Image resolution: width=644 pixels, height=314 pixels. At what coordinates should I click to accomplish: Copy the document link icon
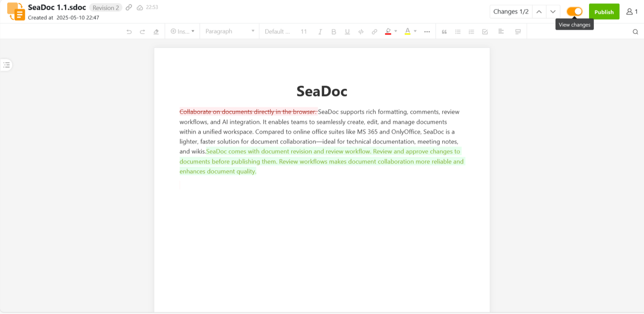129,8
